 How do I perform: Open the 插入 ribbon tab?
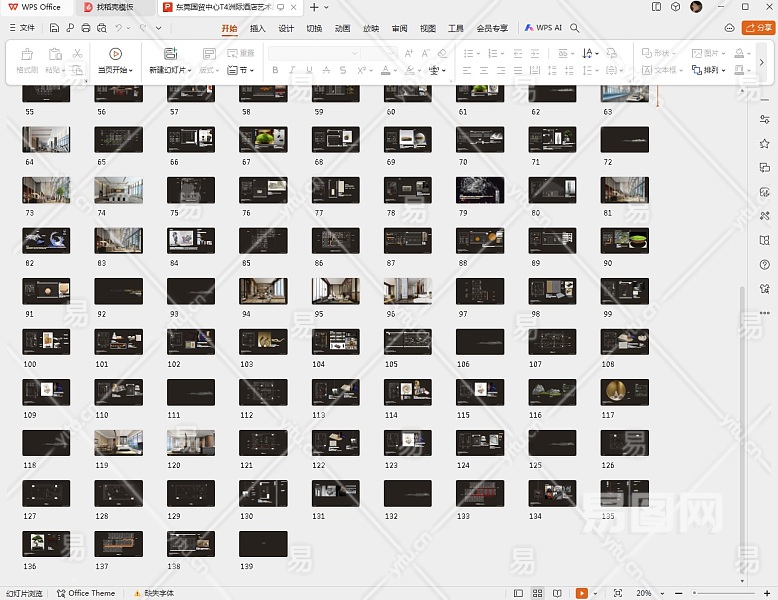pos(258,28)
